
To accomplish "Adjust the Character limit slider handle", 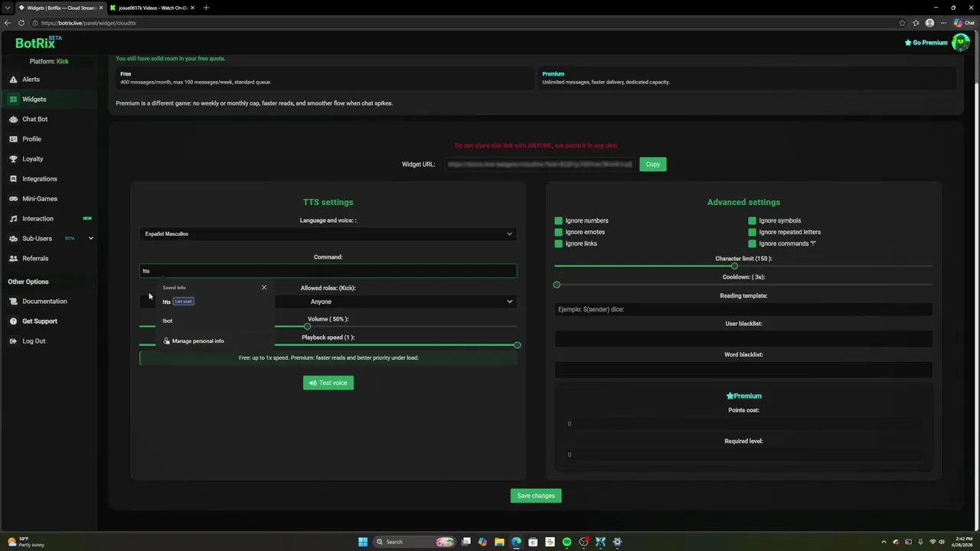I will pyautogui.click(x=734, y=266).
